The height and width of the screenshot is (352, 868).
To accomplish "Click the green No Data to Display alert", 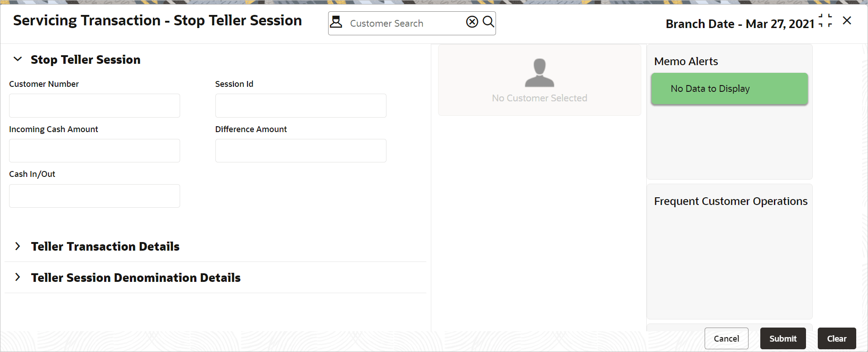I will (x=729, y=89).
